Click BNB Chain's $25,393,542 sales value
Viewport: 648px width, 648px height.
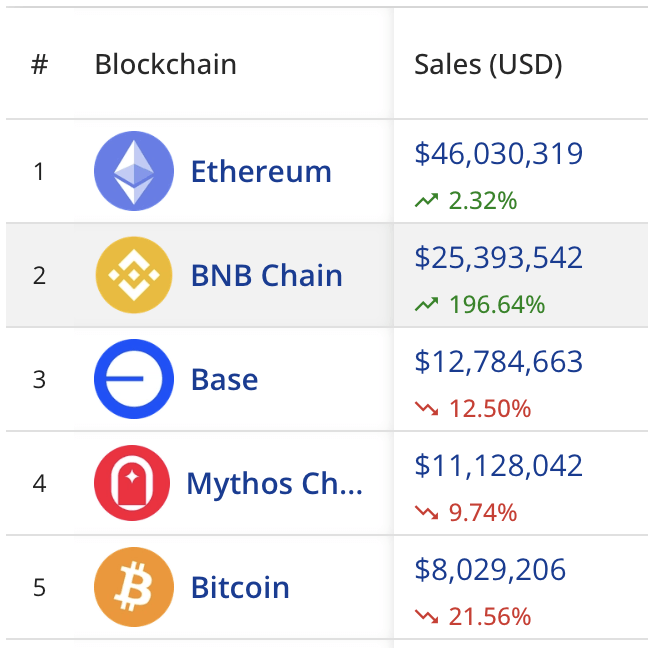click(499, 258)
